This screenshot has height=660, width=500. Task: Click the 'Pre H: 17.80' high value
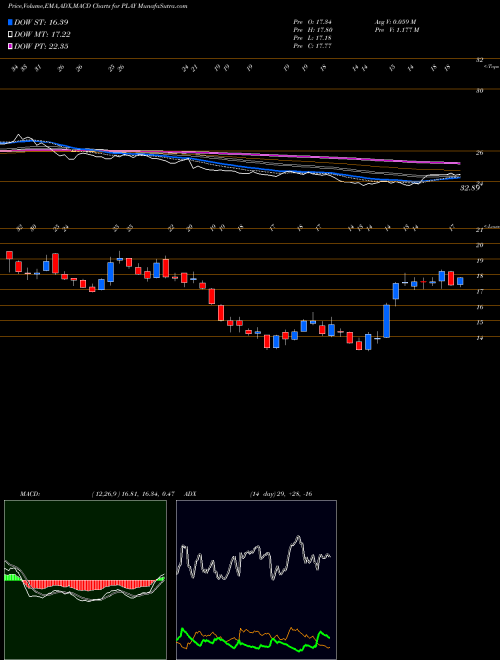tap(313, 30)
